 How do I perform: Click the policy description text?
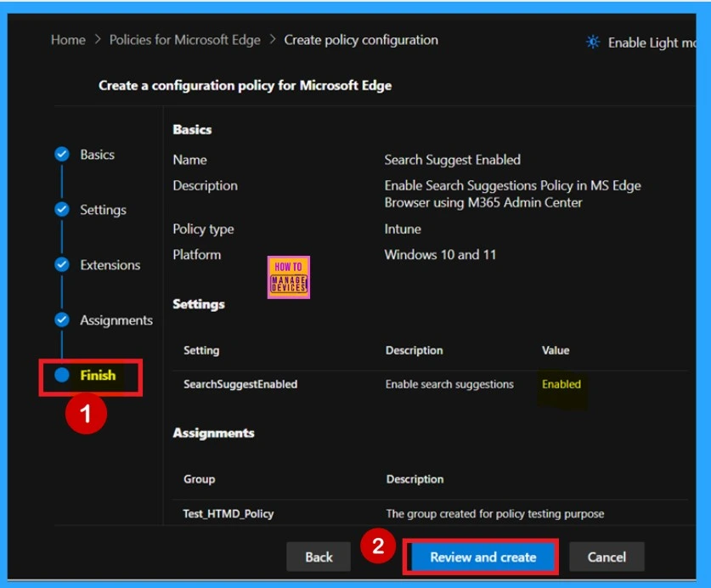tap(513, 194)
